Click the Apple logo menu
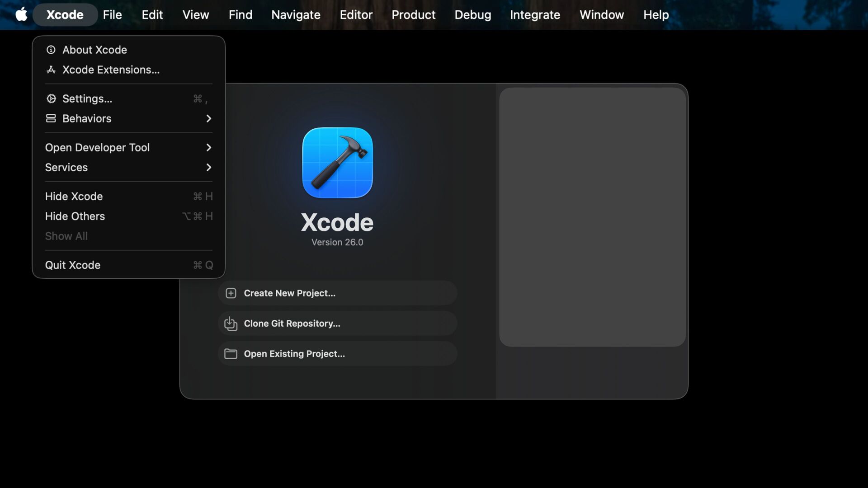The image size is (868, 488). 21,14
